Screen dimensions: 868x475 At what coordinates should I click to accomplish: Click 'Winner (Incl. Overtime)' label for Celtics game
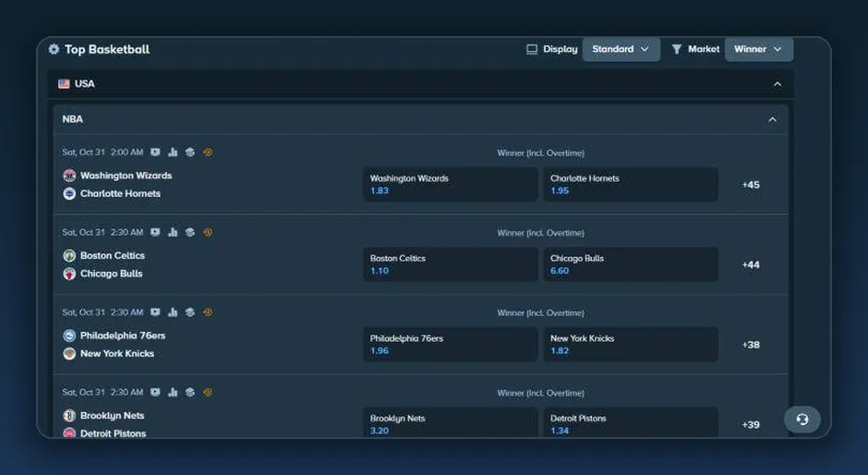(x=541, y=233)
